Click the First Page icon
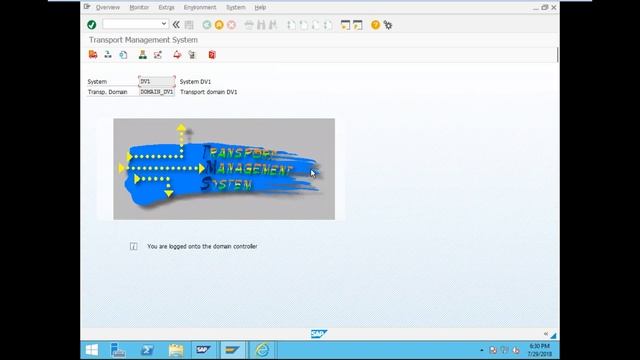Image resolution: width=640 pixels, height=360 pixels. [291, 25]
